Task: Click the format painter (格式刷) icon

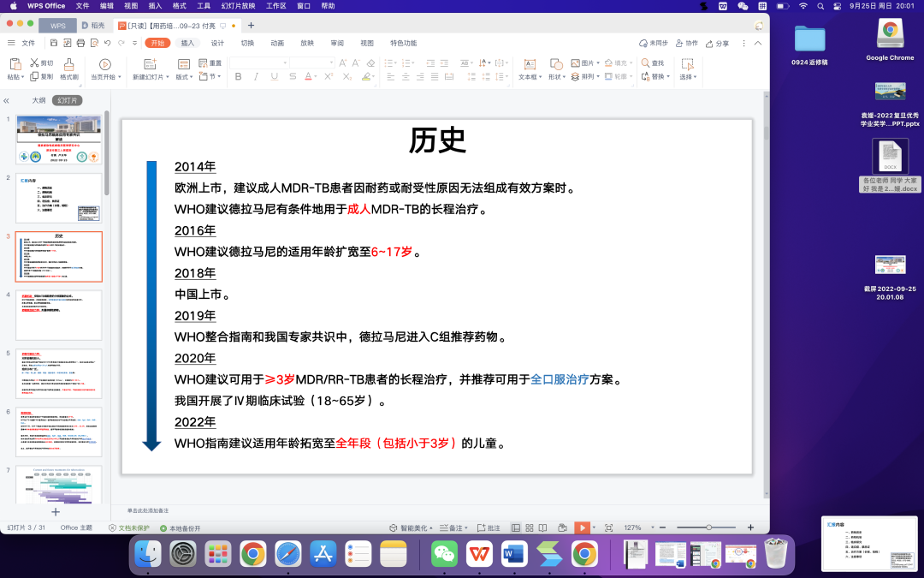Action: (x=69, y=64)
